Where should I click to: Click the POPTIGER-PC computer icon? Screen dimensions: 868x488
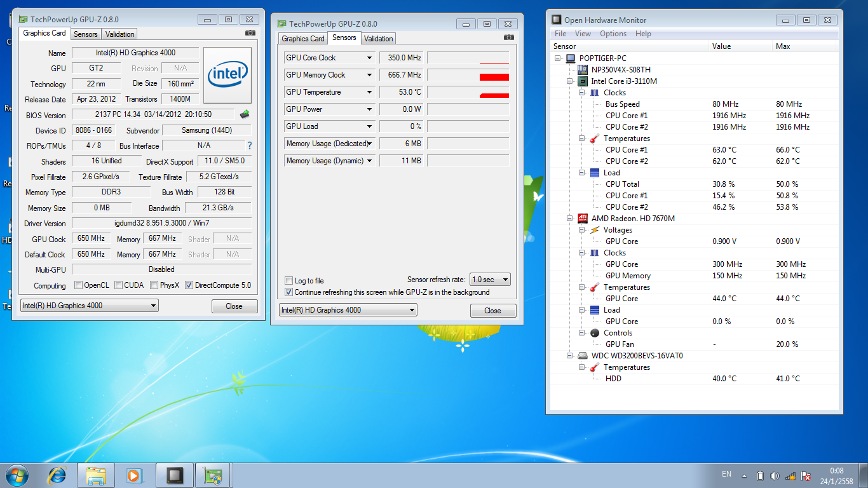(x=571, y=58)
